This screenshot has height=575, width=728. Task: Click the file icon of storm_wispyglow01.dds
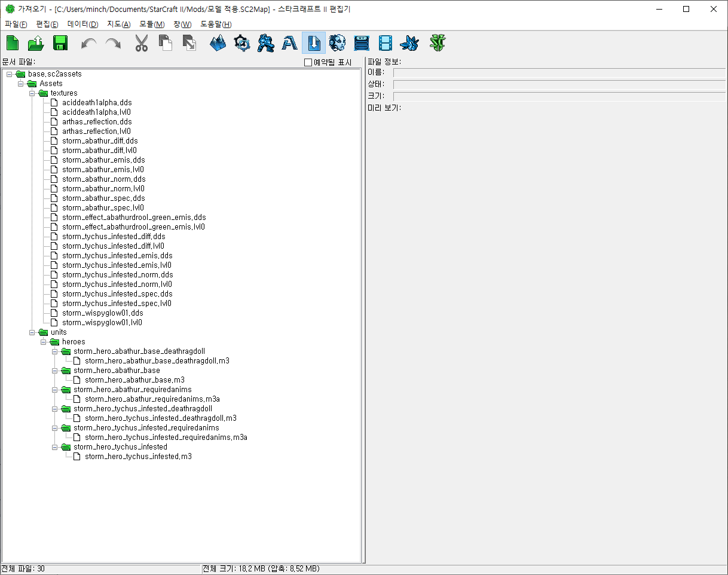54,313
